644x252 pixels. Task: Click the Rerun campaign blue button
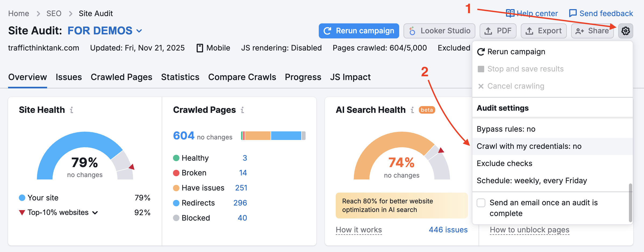(359, 31)
